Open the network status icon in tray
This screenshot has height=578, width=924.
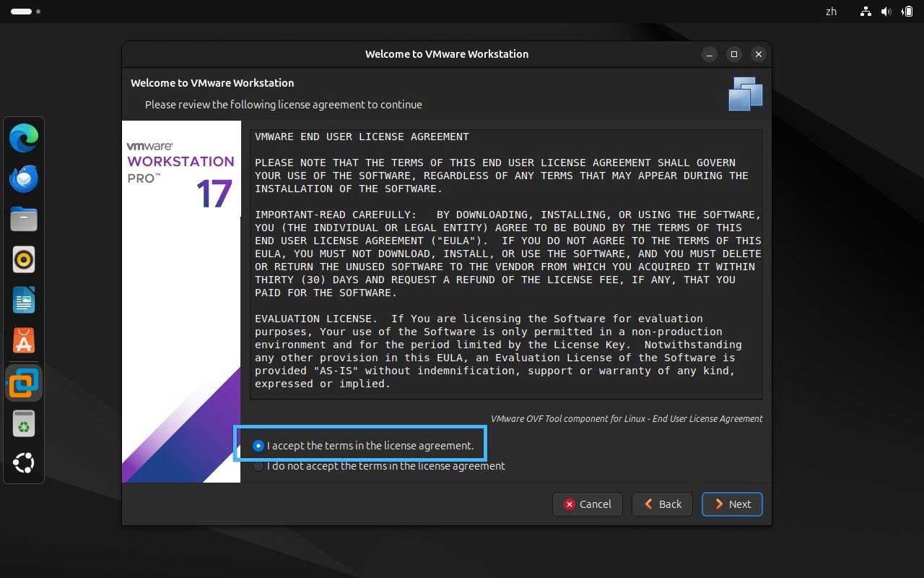click(866, 12)
